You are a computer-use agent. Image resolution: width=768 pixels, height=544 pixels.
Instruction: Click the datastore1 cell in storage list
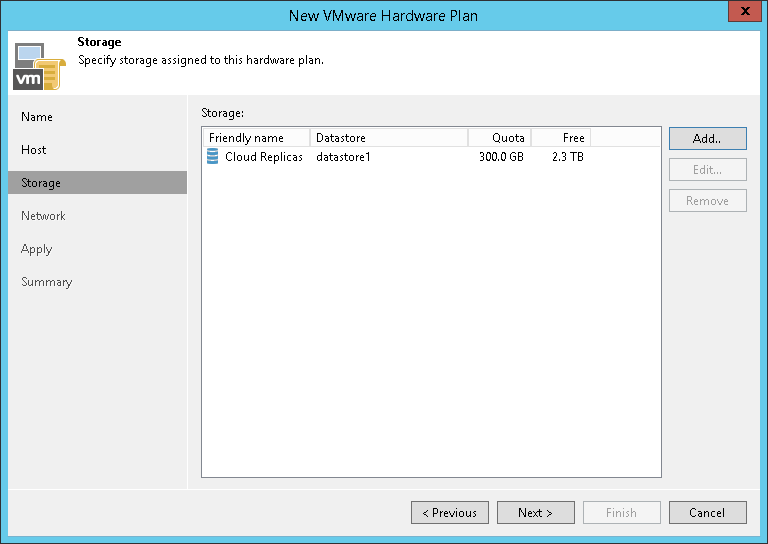click(343, 157)
